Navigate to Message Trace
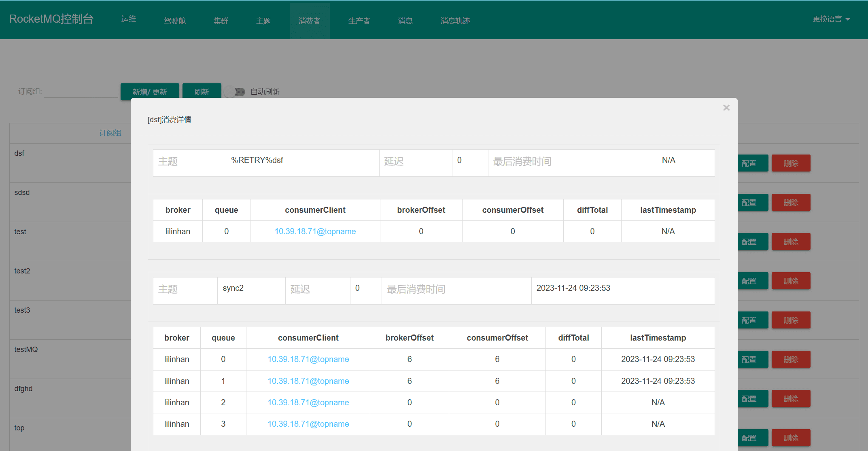 pyautogui.click(x=455, y=21)
